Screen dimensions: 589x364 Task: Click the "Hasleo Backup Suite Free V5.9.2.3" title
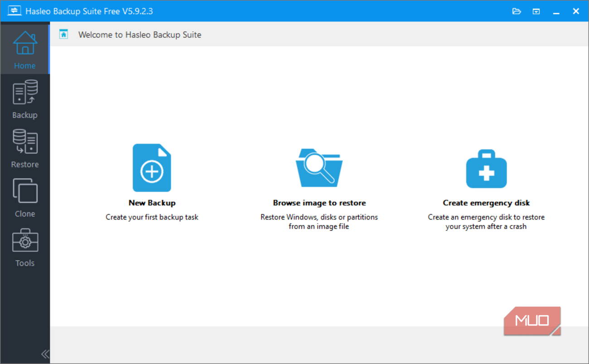click(x=89, y=11)
